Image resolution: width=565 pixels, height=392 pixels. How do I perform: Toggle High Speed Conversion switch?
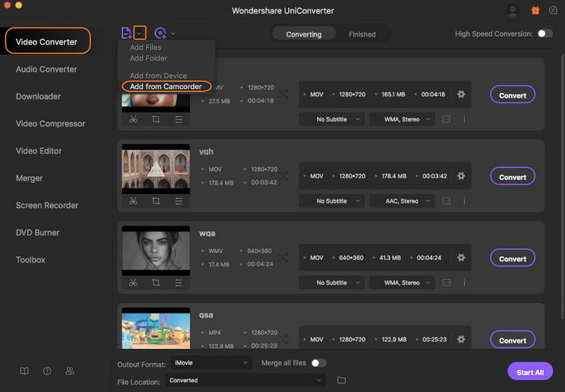coord(545,33)
